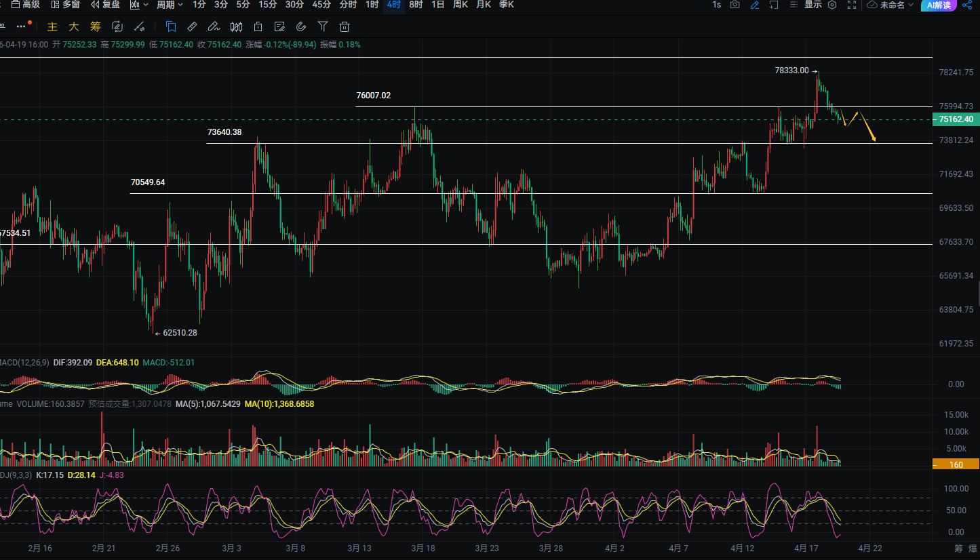This screenshot has width=980, height=560.
Task: Click the candlestick pattern tool icon
Action: 236,27
